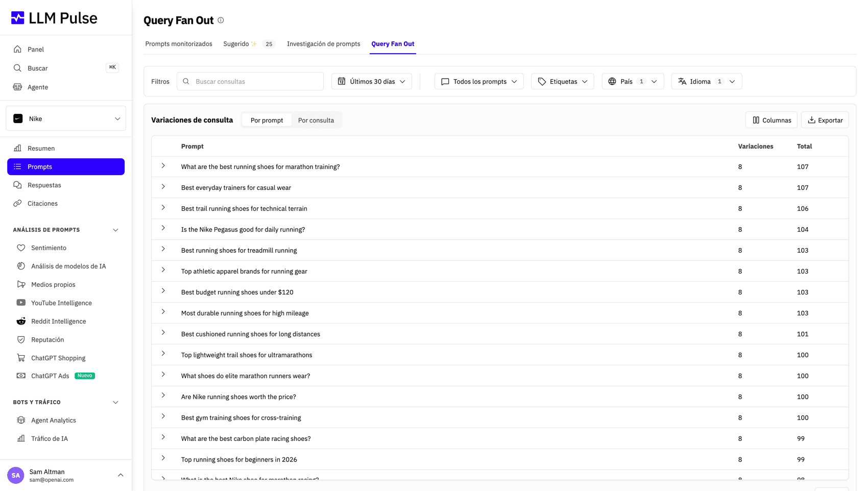This screenshot has width=868, height=491.
Task: Click 'Most durable running shoes for high mileage'
Action: 245,313
